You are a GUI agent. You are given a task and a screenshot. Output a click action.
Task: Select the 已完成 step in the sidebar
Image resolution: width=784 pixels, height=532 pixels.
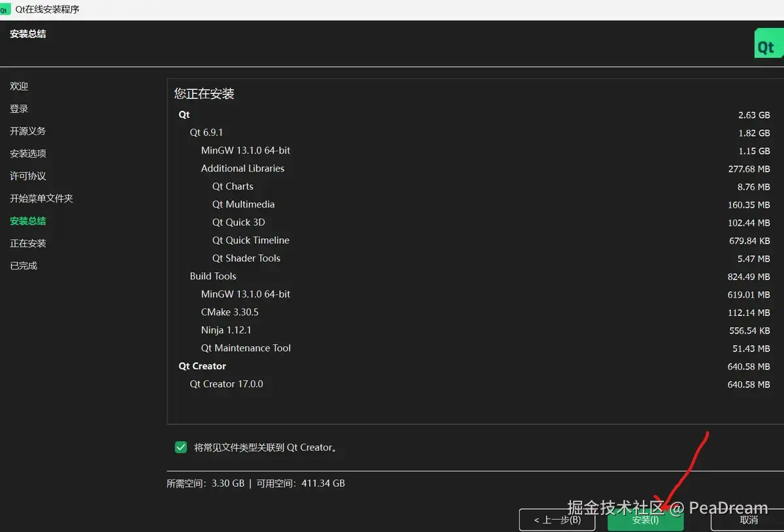click(x=24, y=265)
